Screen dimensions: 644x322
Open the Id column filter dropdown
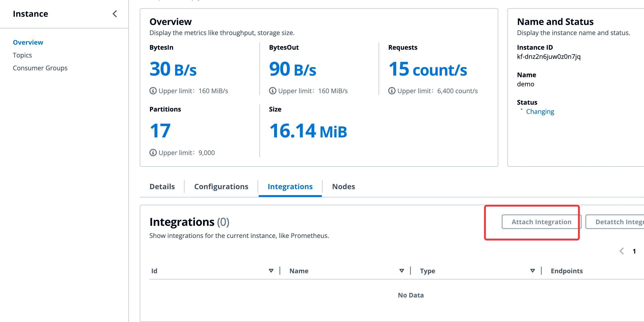point(271,271)
